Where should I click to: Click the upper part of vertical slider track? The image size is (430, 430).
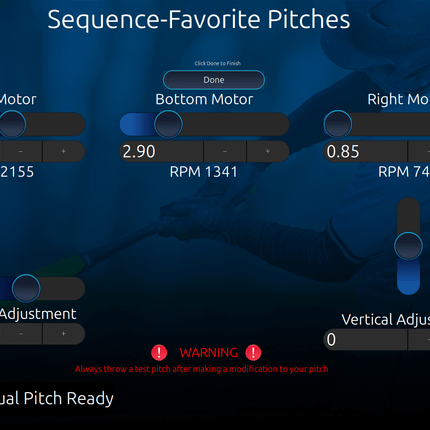[x=408, y=215]
